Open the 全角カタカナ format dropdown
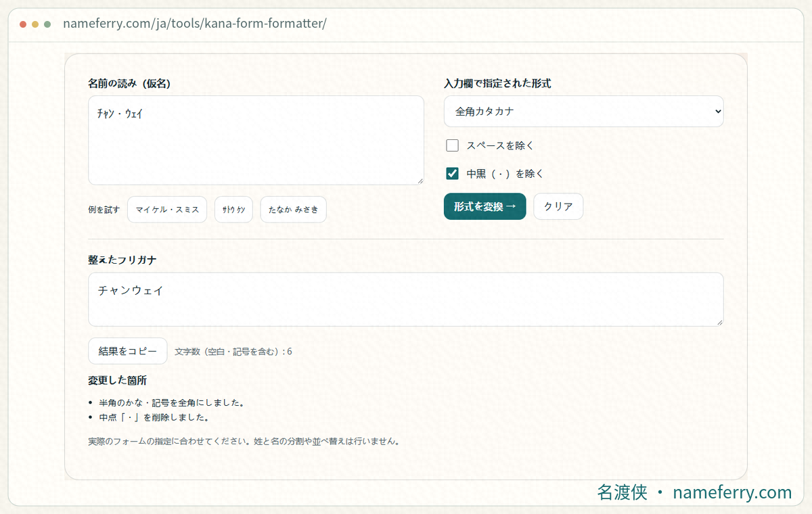The width and height of the screenshot is (812, 514). [x=583, y=112]
